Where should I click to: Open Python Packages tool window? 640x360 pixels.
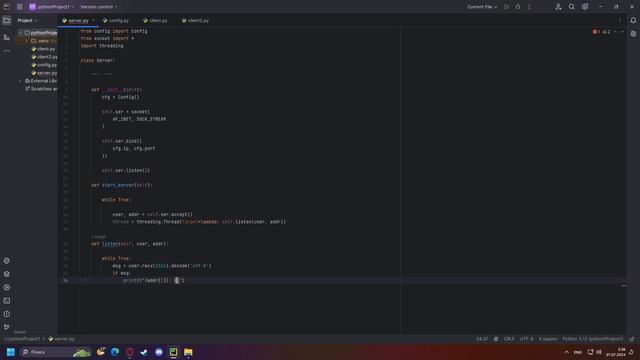click(7, 274)
